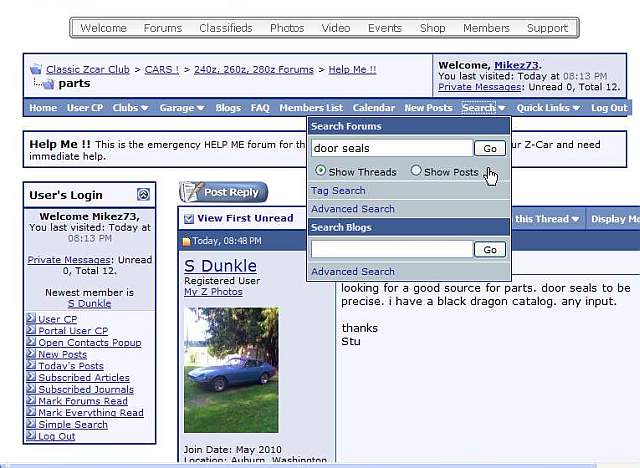Open Events in the top menu
The height and width of the screenshot is (468, 640).
(384, 28)
